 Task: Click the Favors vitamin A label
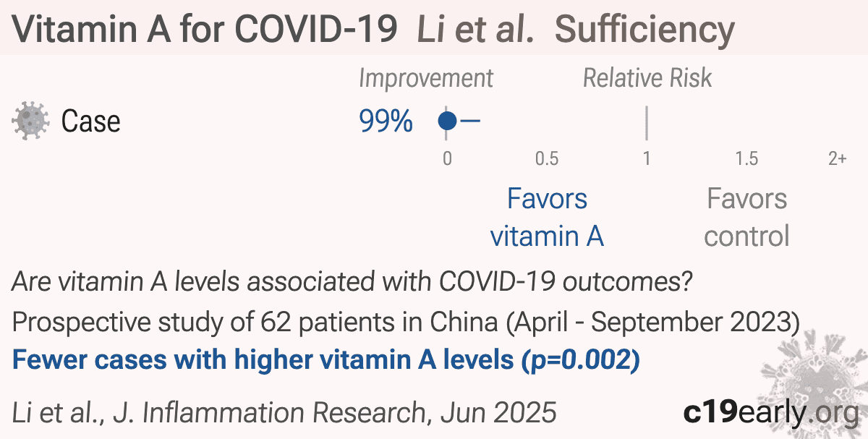[547, 217]
